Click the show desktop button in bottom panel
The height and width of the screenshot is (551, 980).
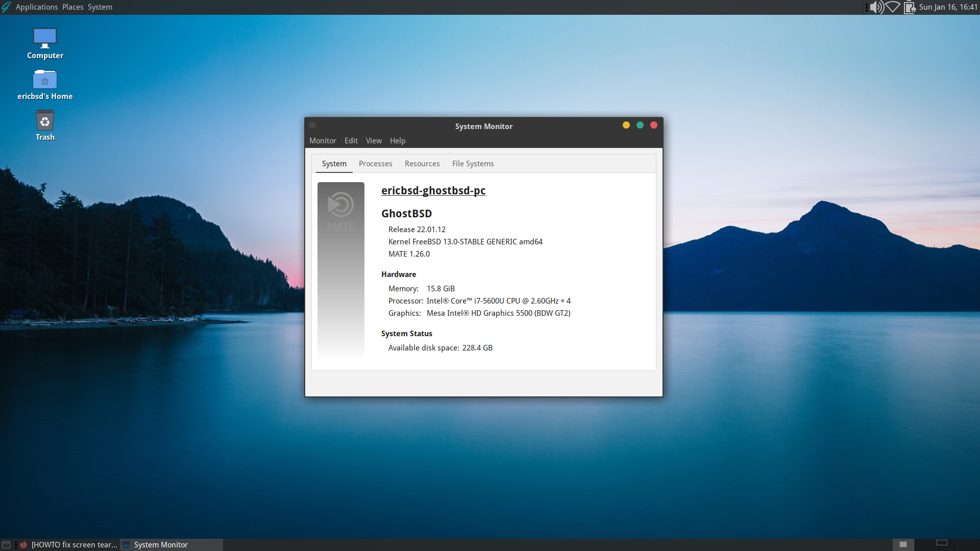tap(6, 545)
